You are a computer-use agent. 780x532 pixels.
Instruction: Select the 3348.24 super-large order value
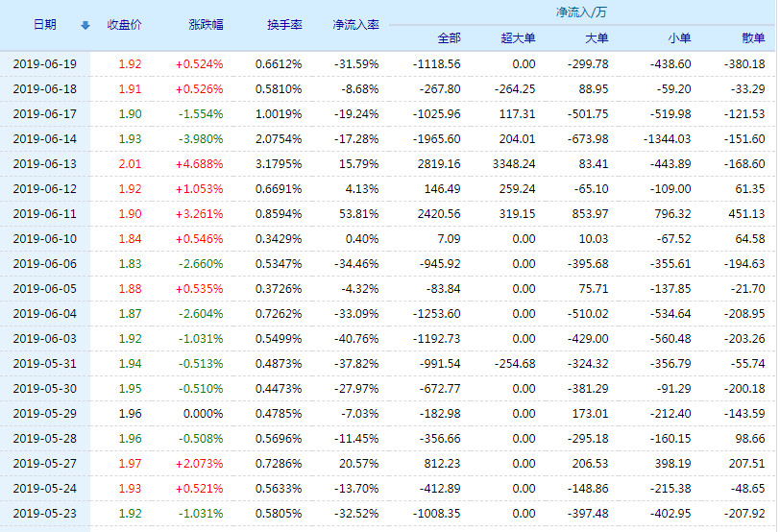[x=511, y=163]
